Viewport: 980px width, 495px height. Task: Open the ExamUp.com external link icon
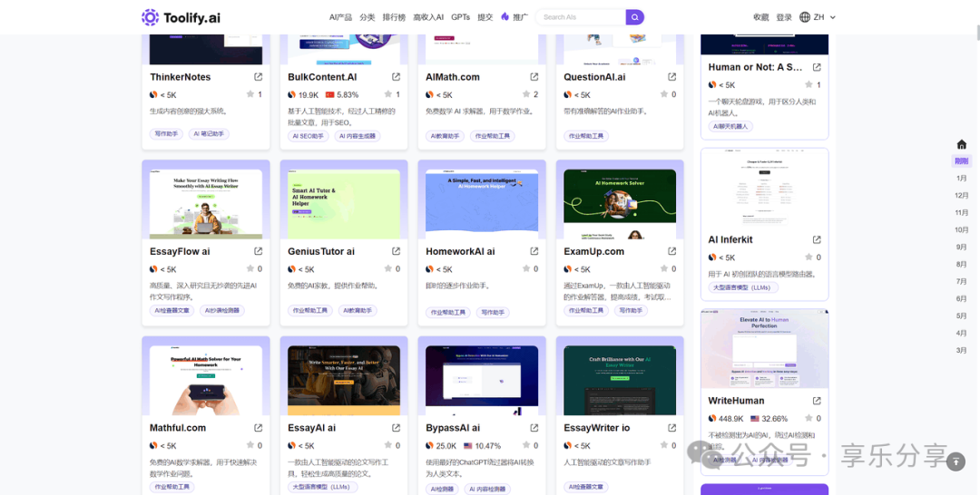point(671,251)
